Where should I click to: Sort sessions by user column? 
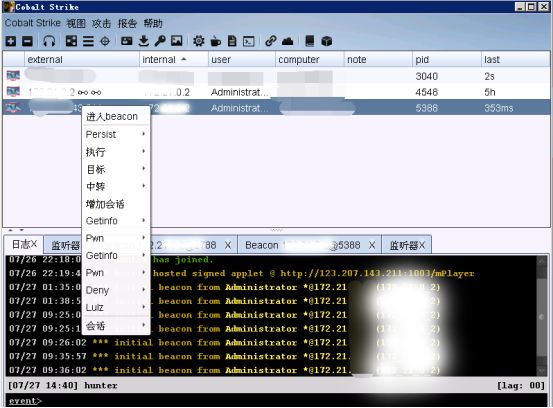point(242,59)
